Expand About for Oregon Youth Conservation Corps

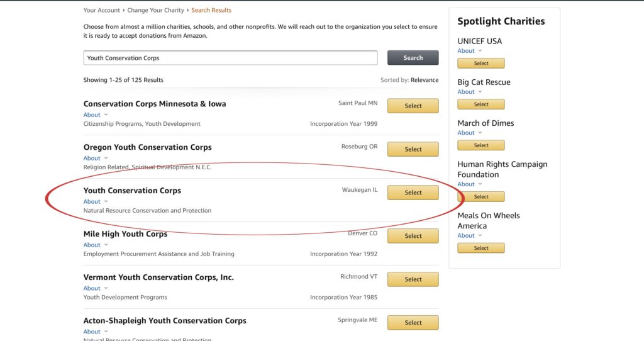[x=96, y=158]
